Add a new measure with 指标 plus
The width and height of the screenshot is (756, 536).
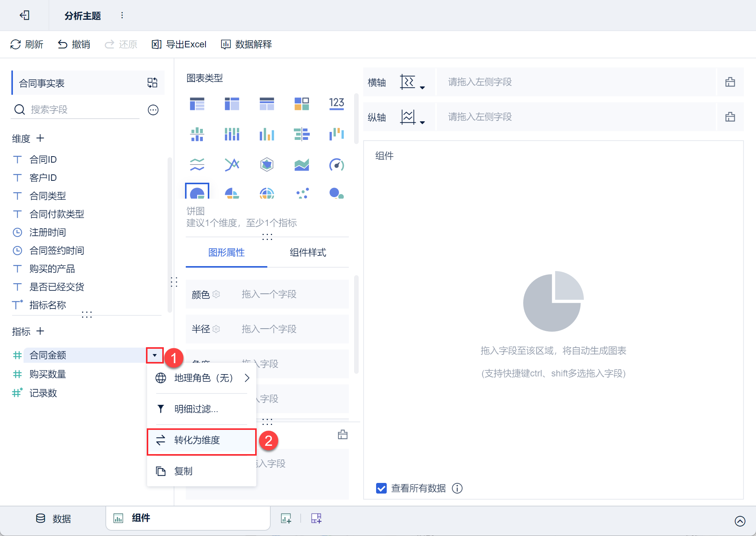[x=40, y=331]
